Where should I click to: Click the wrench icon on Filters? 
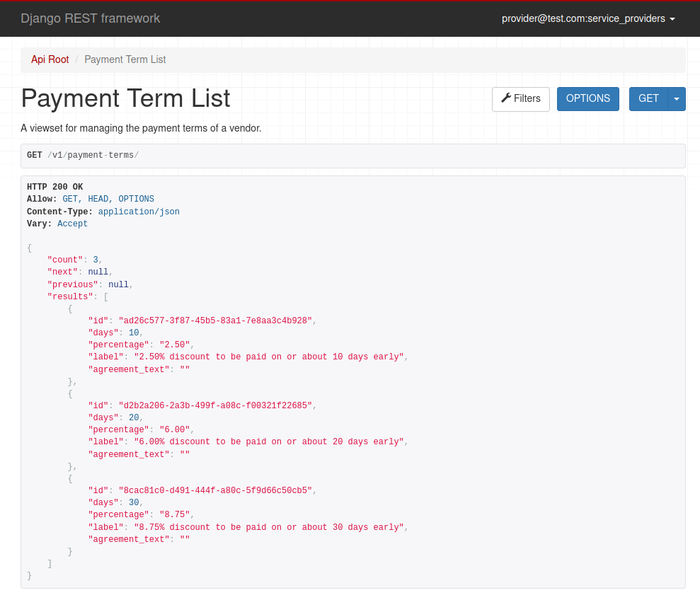coord(506,98)
